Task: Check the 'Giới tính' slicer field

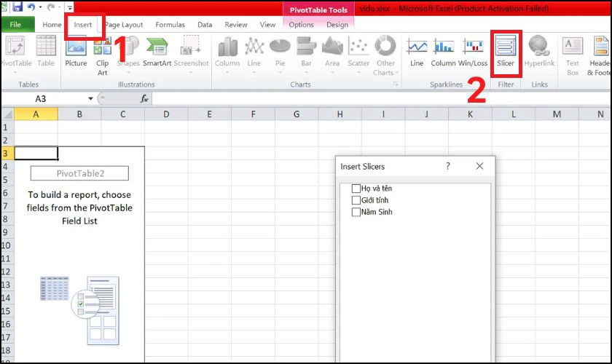Action: (x=356, y=200)
